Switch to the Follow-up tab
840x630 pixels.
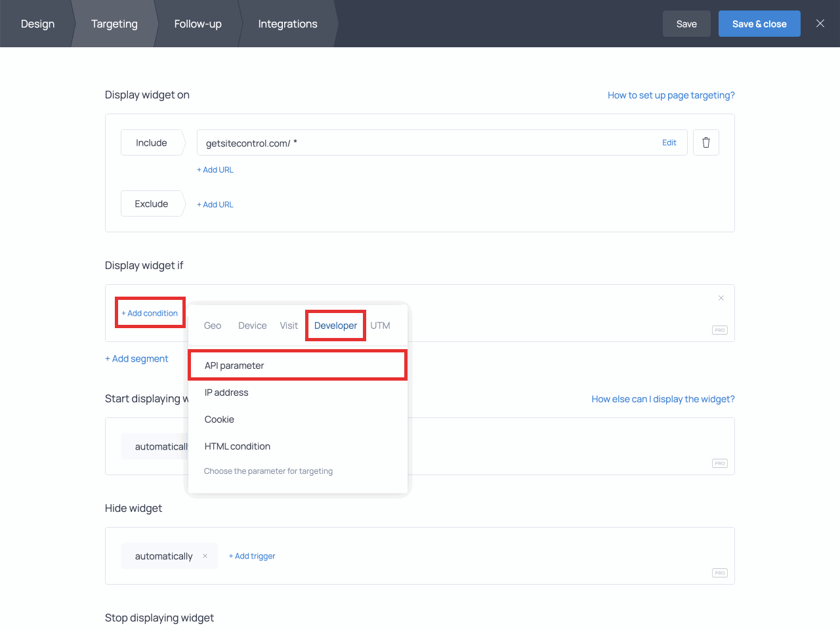click(198, 24)
